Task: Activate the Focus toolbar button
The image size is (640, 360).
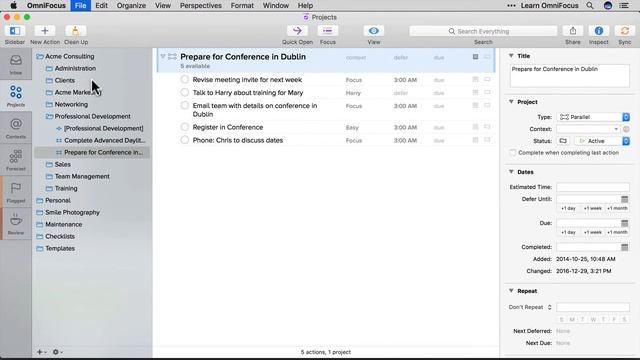Action: [327, 31]
